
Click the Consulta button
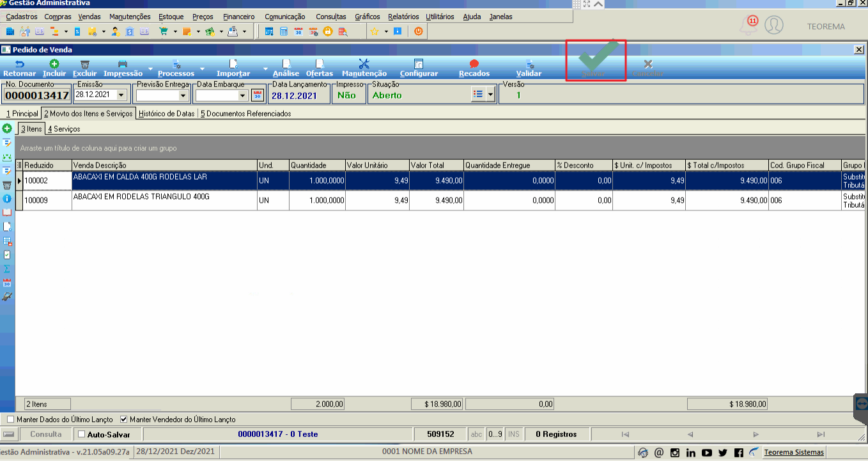46,434
